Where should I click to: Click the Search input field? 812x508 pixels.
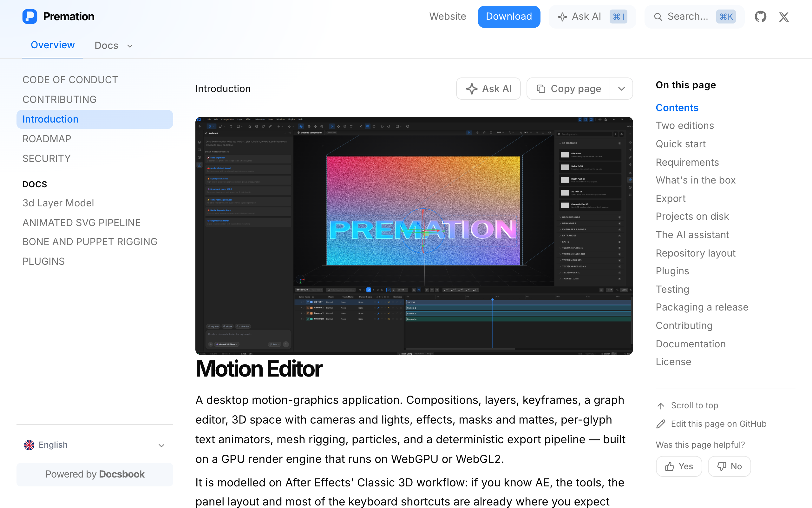694,17
